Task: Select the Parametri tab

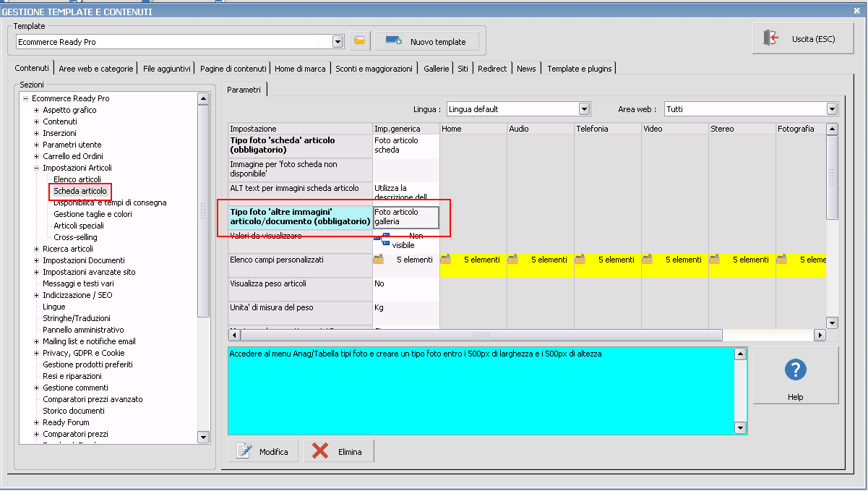Action: point(244,90)
